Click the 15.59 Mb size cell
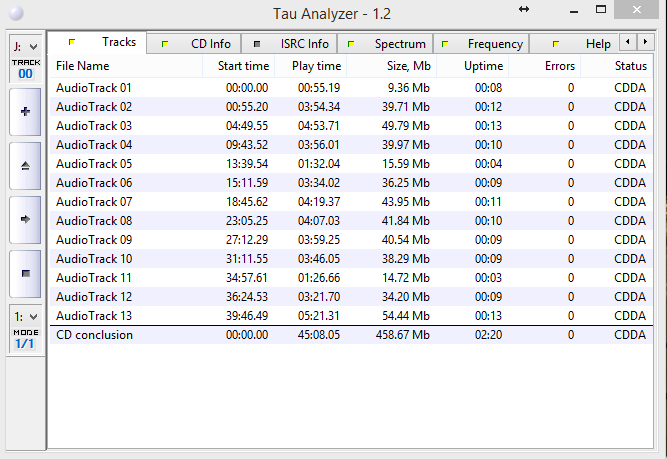The height and width of the screenshot is (459, 667). coord(406,164)
